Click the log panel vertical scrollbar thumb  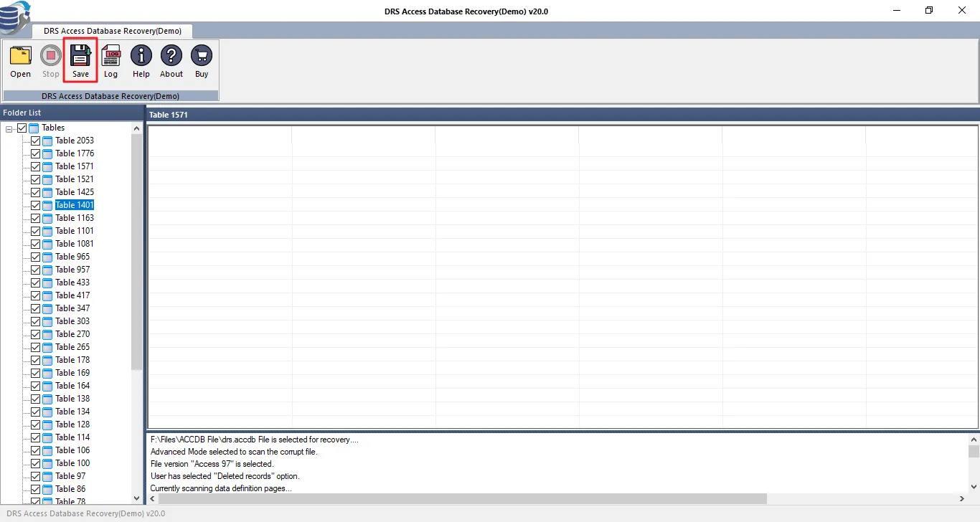pos(974,451)
